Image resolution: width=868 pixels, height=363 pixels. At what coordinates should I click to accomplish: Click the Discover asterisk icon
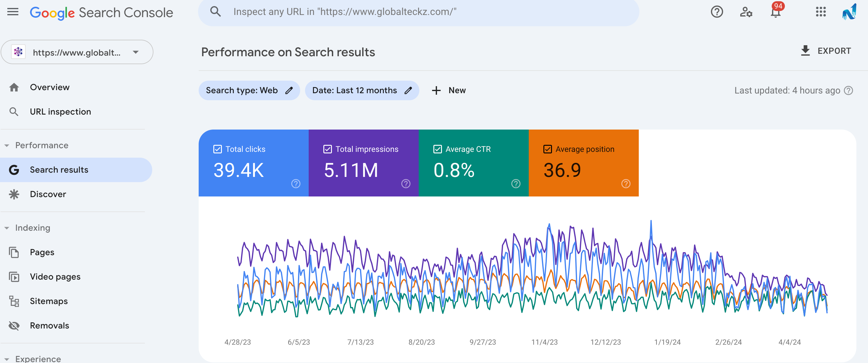click(x=14, y=194)
